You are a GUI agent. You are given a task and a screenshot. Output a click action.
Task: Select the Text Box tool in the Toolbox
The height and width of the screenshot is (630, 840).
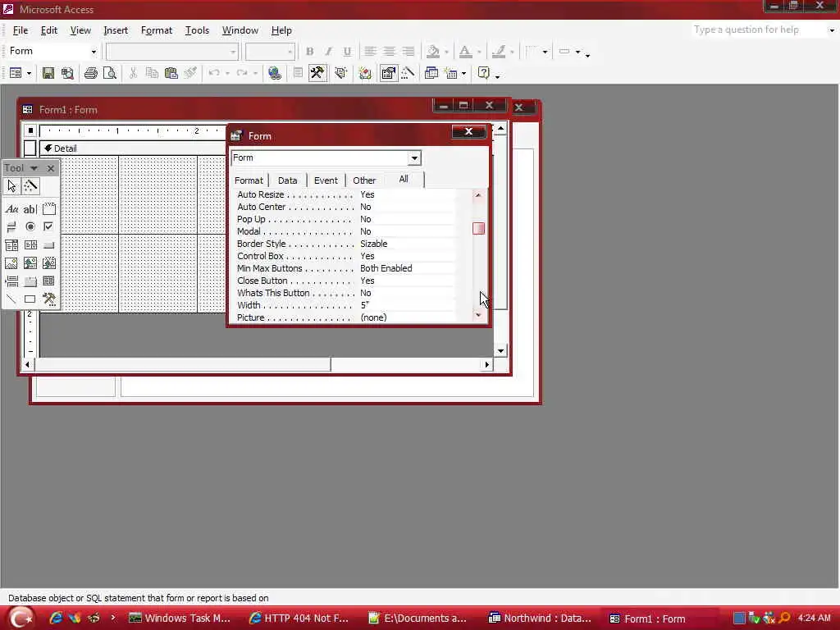point(30,209)
